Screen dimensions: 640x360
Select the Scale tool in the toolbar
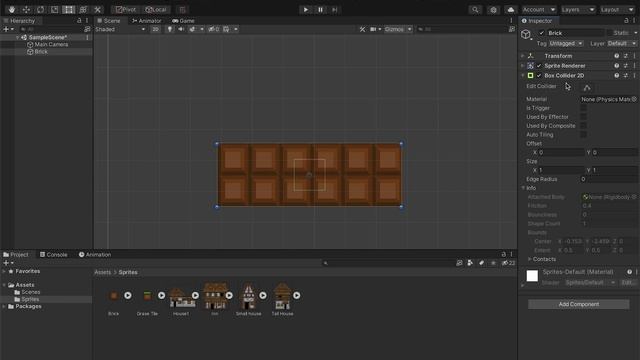tap(54, 9)
